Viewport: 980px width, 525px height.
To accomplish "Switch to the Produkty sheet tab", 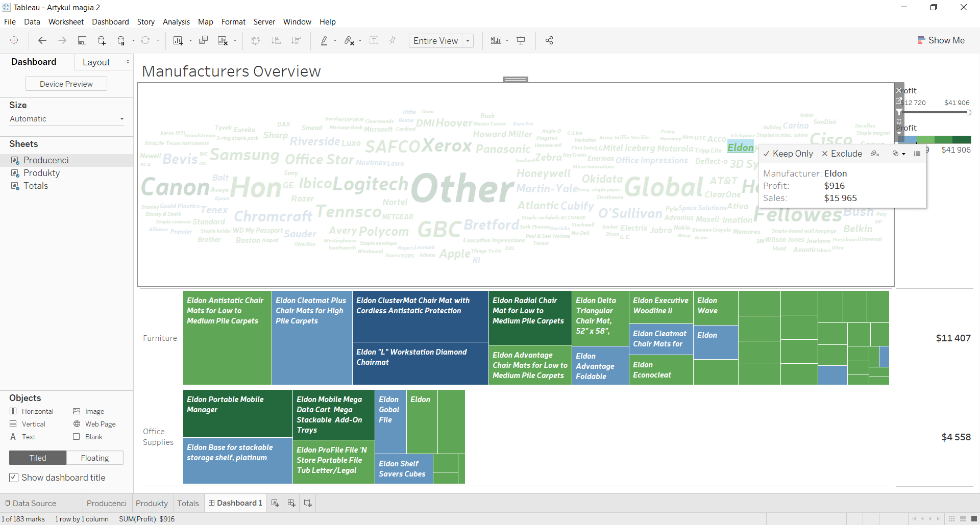I will (152, 503).
